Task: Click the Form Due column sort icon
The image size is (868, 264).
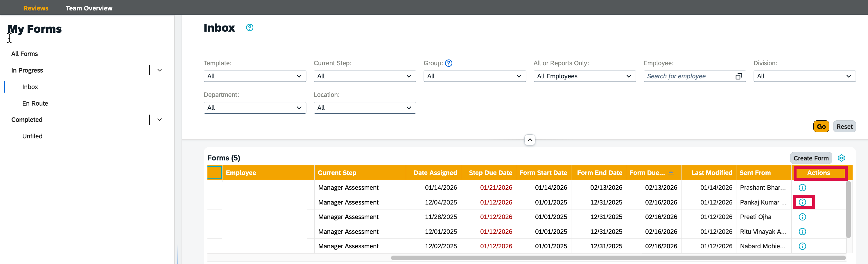Action: 671,173
